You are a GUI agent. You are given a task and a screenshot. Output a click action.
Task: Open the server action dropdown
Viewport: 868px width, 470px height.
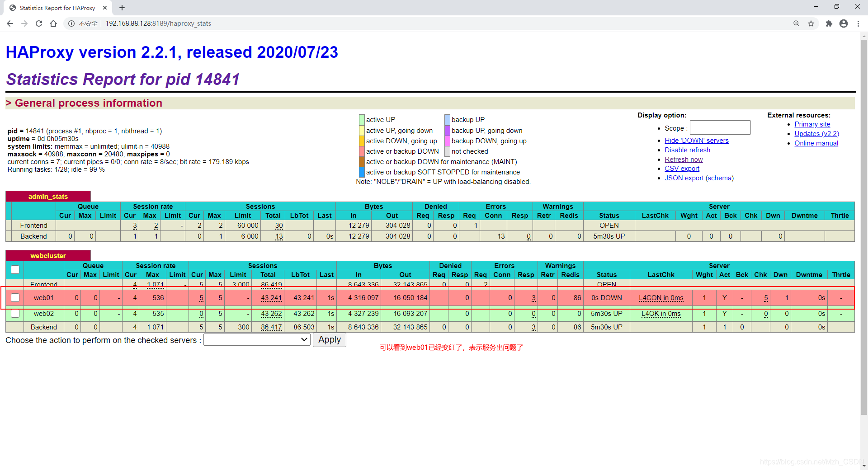pos(257,340)
